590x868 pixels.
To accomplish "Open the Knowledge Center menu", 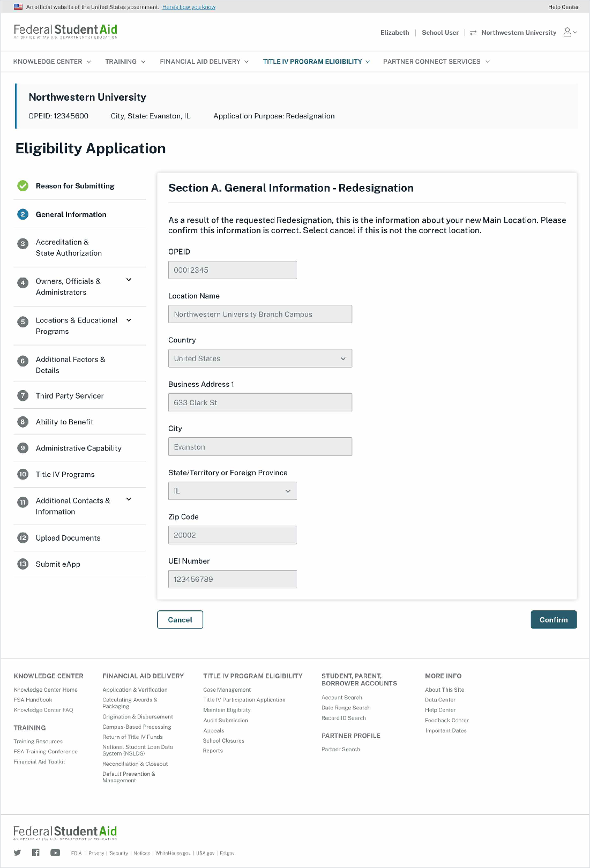I will (x=52, y=62).
